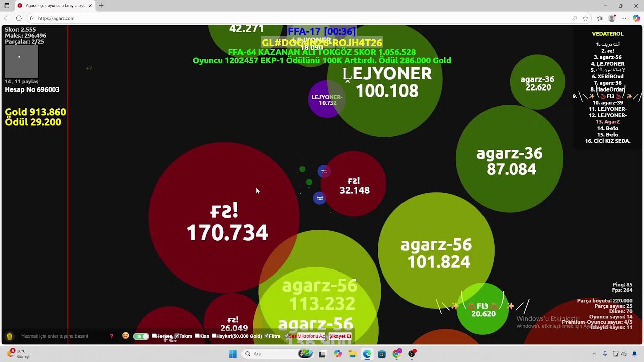Click the Parça boyutu: 220.000 stat
The height and width of the screenshot is (362, 644).
[x=605, y=301]
